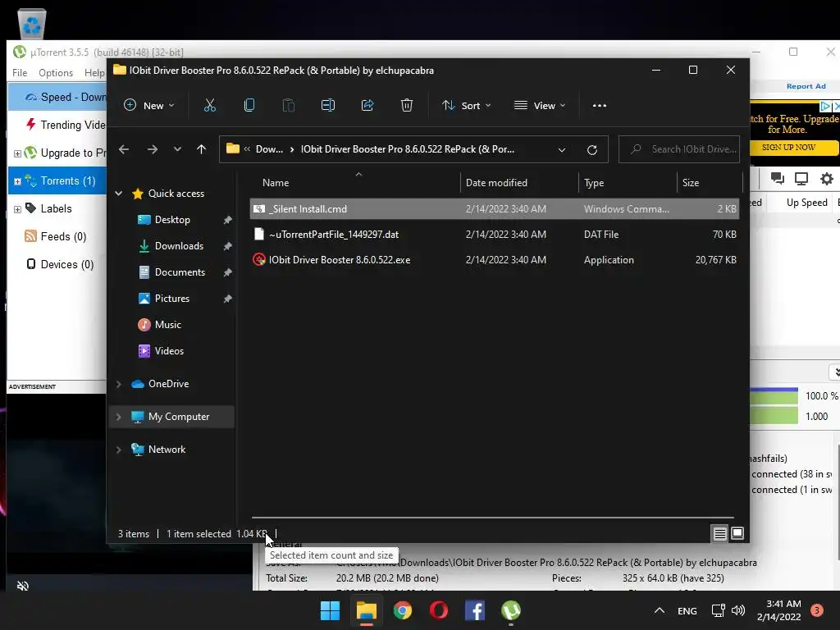The image size is (840, 630).
Task: Open Desktop in Quick access
Action: [x=172, y=220]
